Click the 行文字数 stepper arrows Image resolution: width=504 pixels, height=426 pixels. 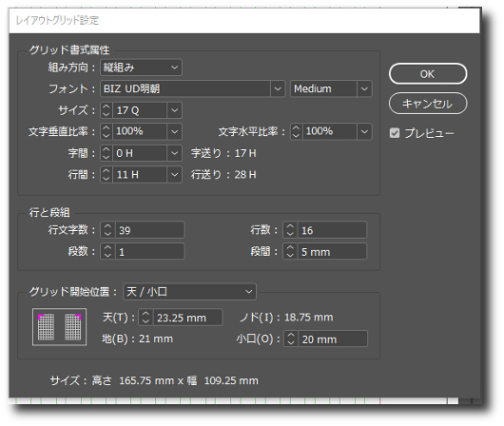click(x=107, y=230)
